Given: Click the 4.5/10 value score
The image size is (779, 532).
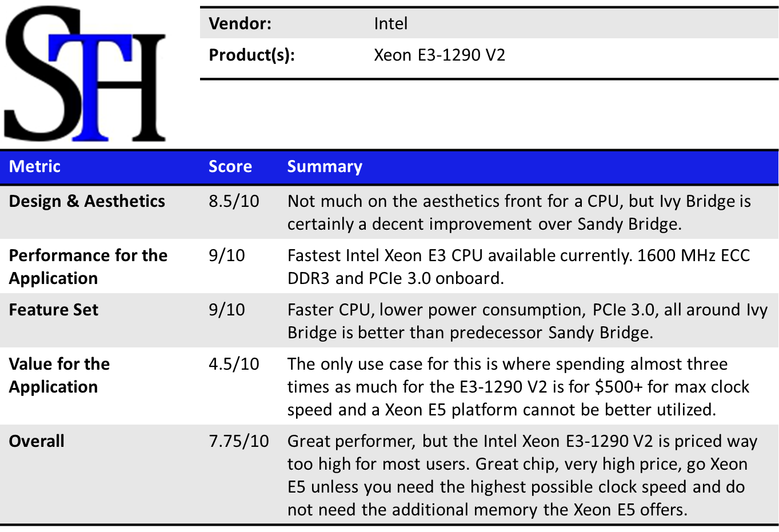Looking at the screenshot, I should coord(234,364).
